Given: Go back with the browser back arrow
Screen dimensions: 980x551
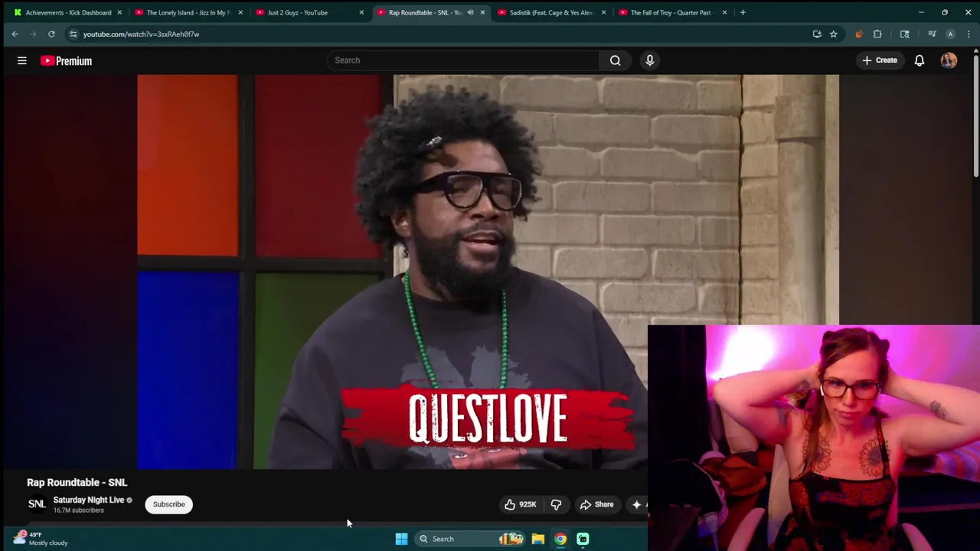Looking at the screenshot, I should [15, 34].
